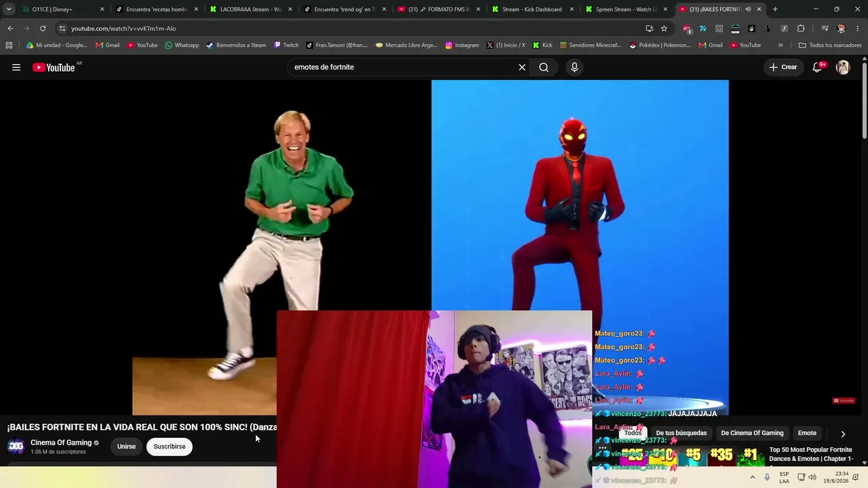The width and height of the screenshot is (868, 488).
Task: Close the Stream - Kick Dashboard tab
Action: pyautogui.click(x=572, y=9)
